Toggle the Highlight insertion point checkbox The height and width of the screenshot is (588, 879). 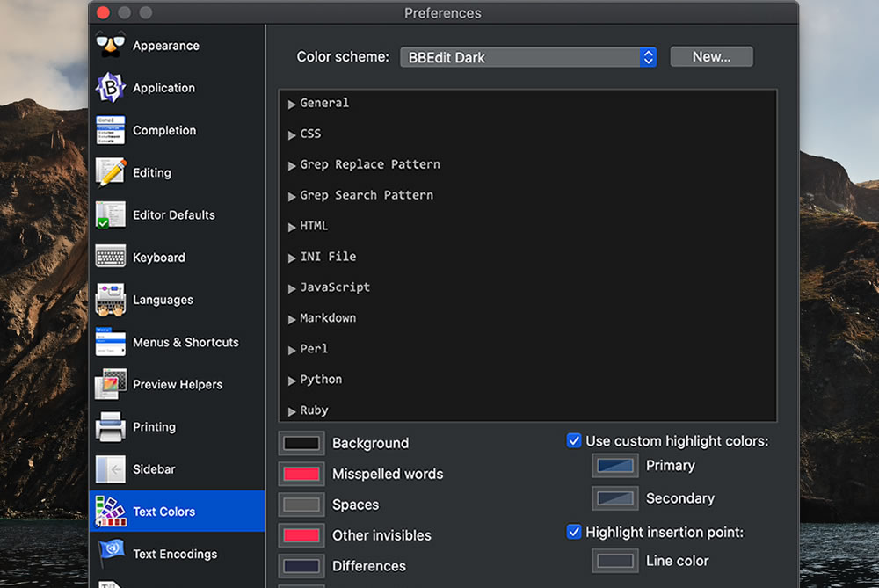click(573, 532)
